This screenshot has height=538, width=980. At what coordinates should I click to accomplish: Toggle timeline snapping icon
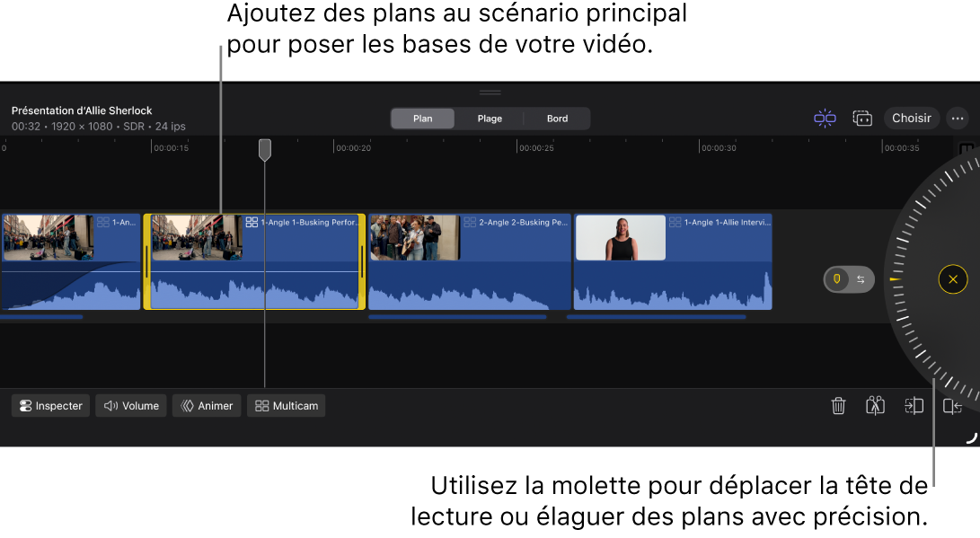tap(825, 119)
